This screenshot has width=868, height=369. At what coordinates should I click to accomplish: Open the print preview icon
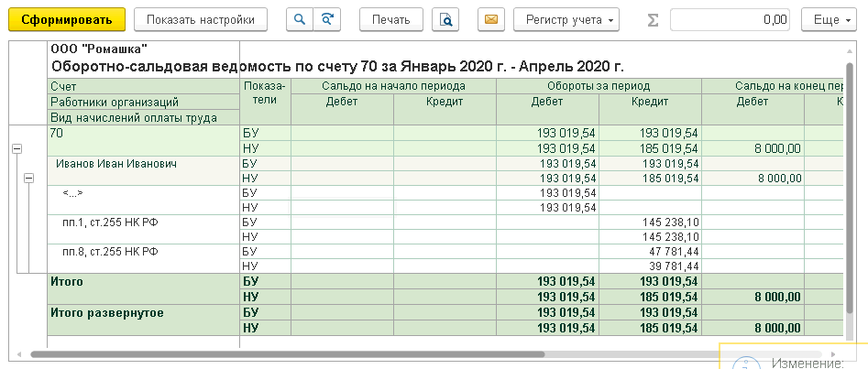click(445, 19)
